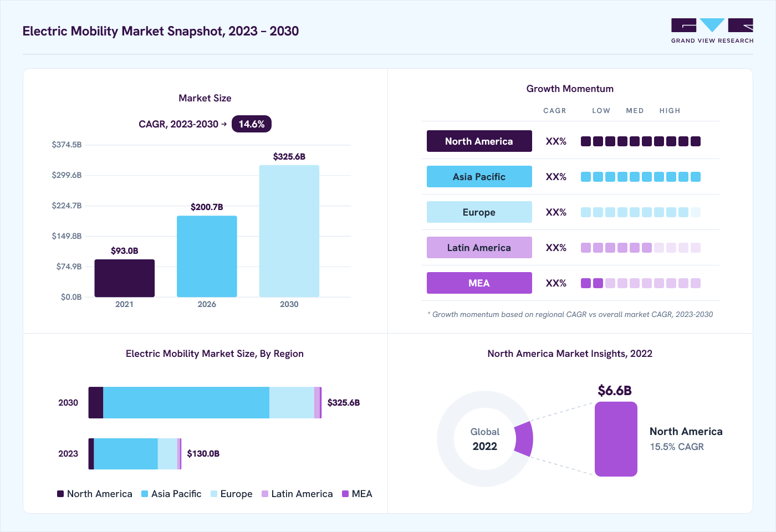Click the Europe segment in 2023 stacked bar
This screenshot has width=776, height=532.
tap(167, 454)
